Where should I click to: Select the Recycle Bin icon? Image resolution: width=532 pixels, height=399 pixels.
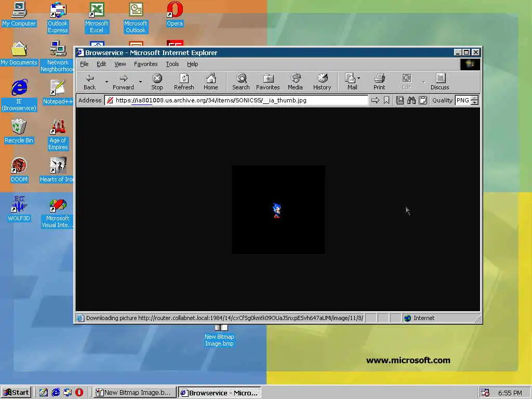[x=19, y=131]
